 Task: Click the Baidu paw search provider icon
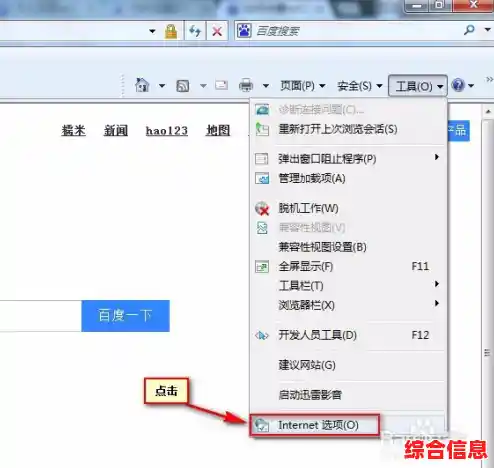244,31
